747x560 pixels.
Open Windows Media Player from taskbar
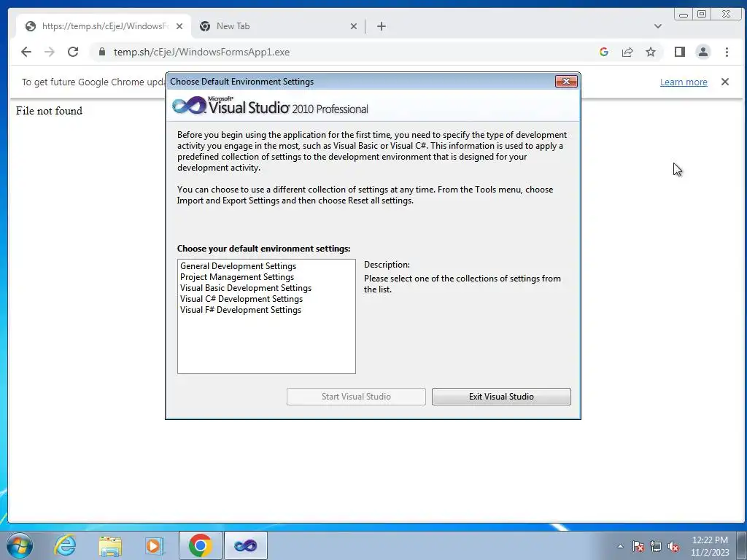click(153, 545)
